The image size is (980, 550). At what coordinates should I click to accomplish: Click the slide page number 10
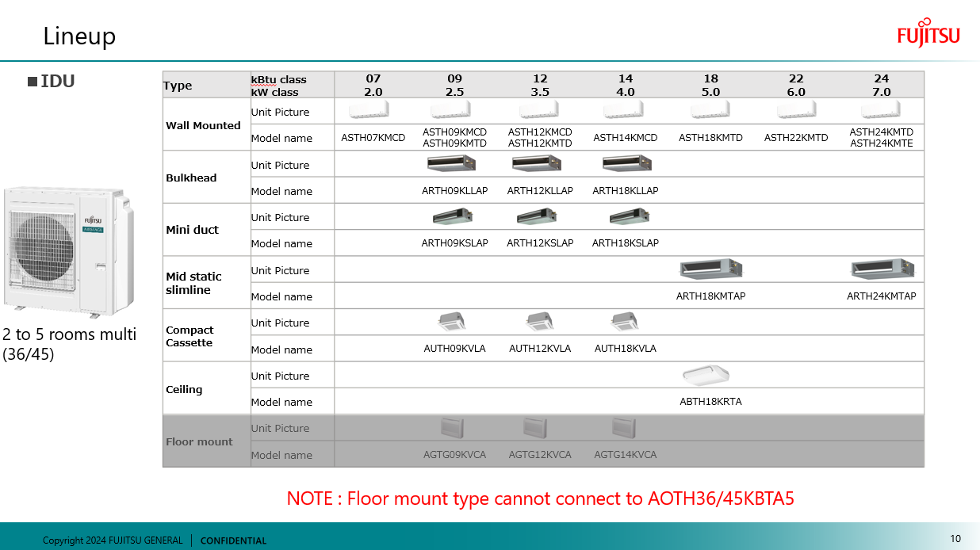point(955,539)
